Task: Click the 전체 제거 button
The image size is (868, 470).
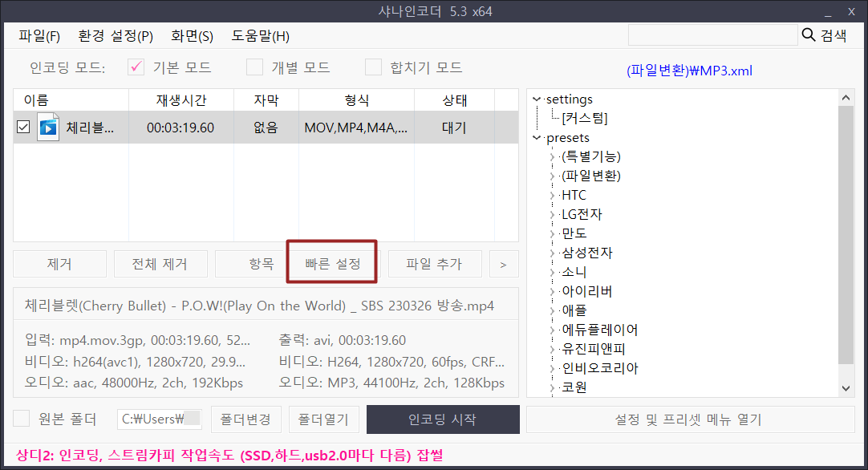Action: (x=160, y=264)
